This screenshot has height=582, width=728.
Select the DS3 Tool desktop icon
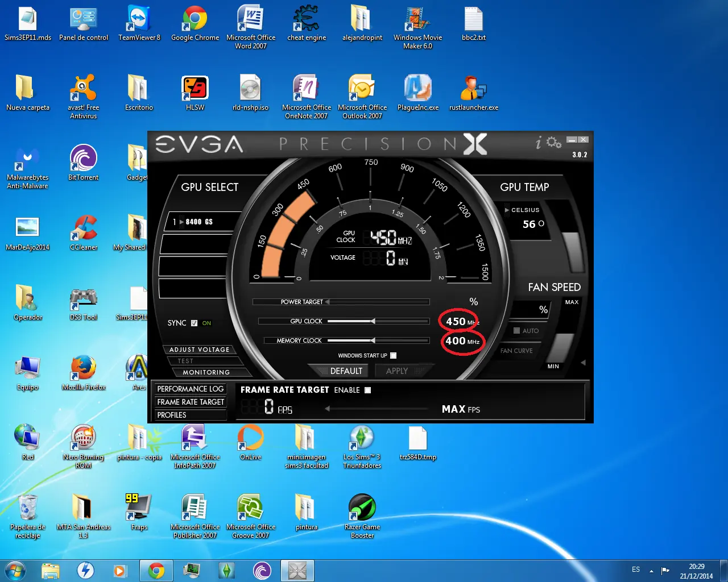[84, 303]
